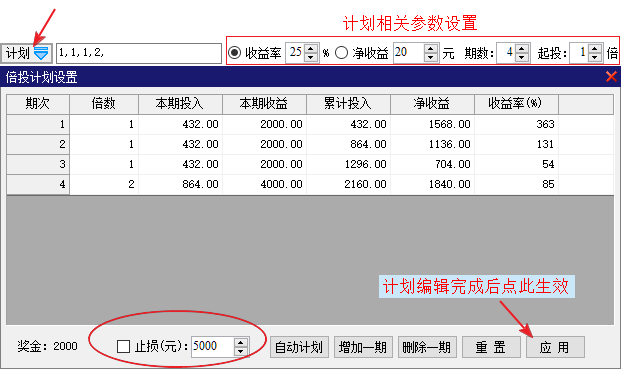Click the 1136.00 净收益 cell

432,144
